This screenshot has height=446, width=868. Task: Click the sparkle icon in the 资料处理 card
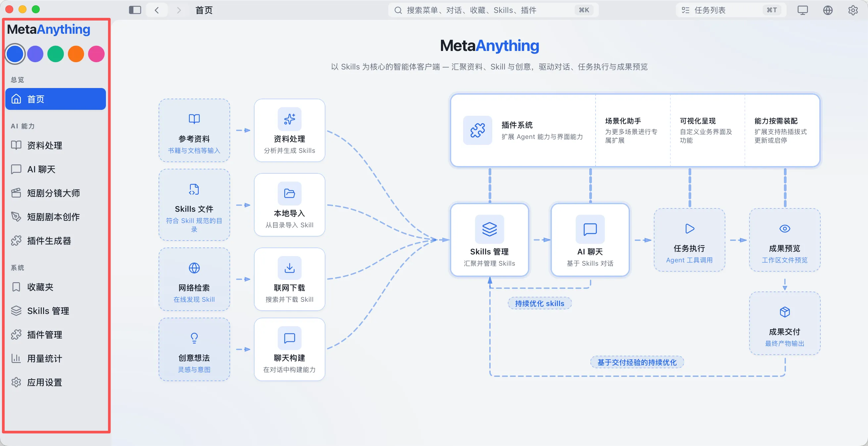[x=289, y=119]
